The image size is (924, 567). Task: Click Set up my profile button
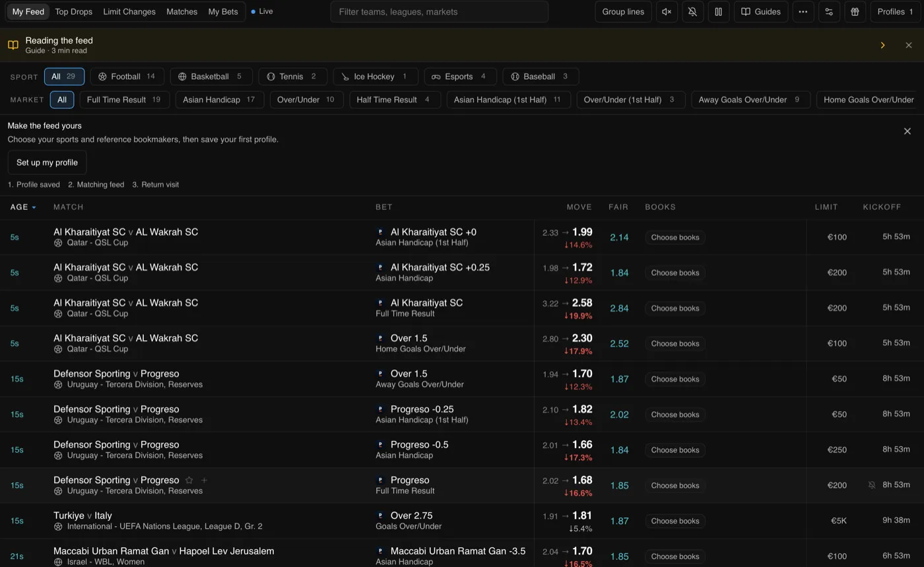[47, 162]
